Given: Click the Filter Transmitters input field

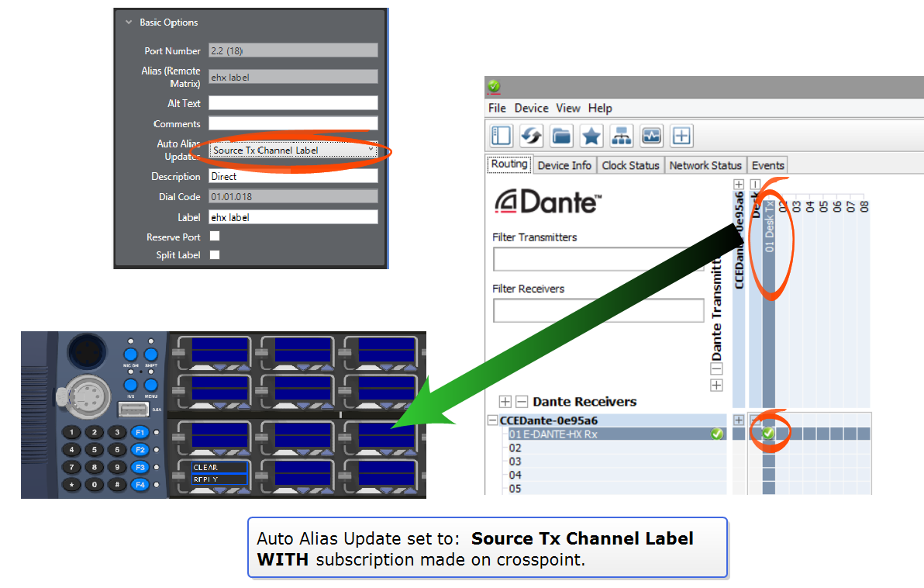Looking at the screenshot, I should point(598,259).
